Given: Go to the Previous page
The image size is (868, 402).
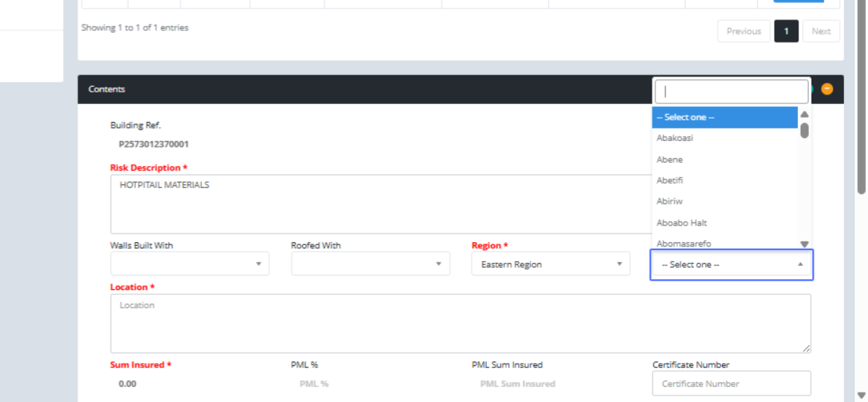Looking at the screenshot, I should (744, 31).
